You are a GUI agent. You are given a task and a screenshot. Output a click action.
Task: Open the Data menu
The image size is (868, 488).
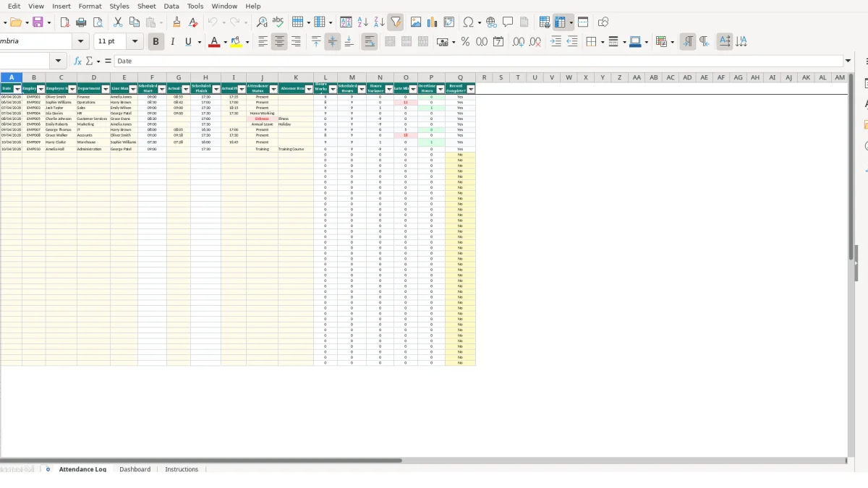pos(171,6)
